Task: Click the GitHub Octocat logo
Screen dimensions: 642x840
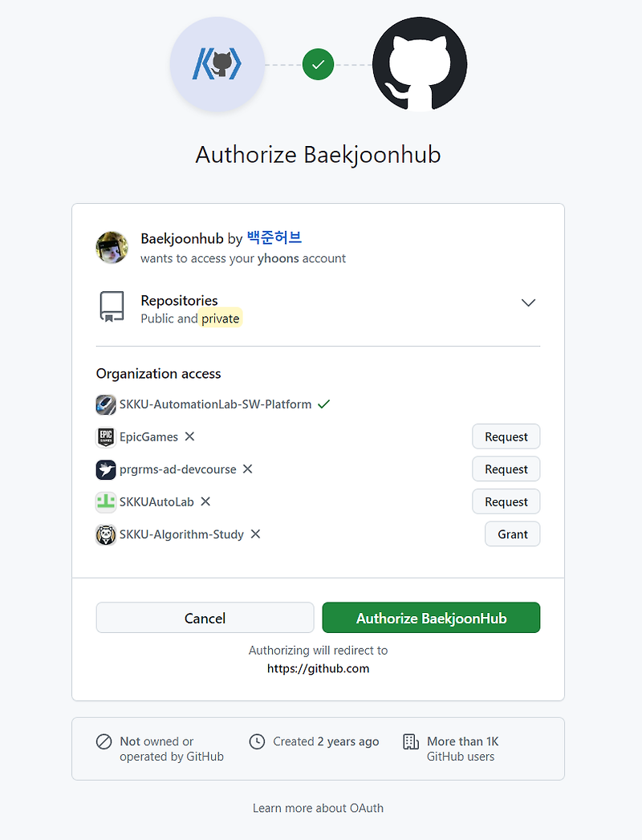Action: (420, 64)
